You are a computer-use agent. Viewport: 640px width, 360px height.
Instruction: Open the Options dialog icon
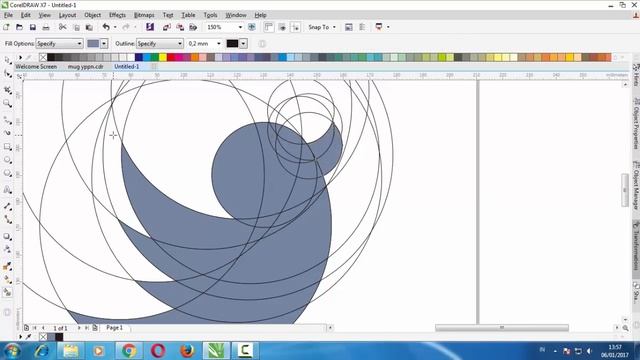(x=349, y=27)
